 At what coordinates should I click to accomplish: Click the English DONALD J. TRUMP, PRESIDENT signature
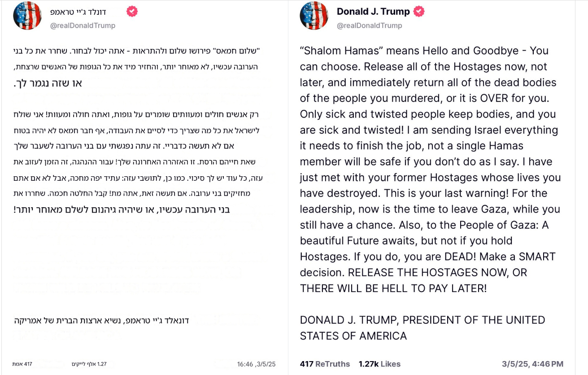coord(422,320)
